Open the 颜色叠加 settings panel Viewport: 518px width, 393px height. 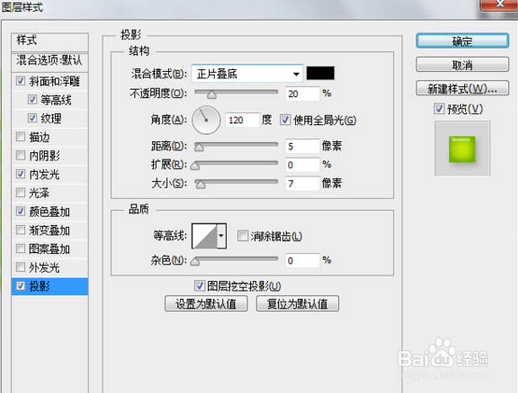pos(49,212)
